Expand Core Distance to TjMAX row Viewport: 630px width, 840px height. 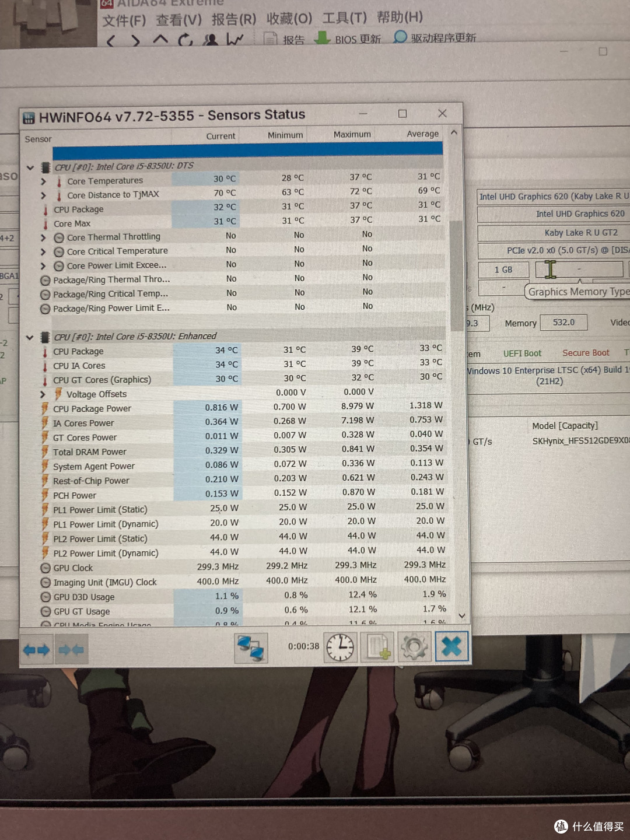pos(43,195)
